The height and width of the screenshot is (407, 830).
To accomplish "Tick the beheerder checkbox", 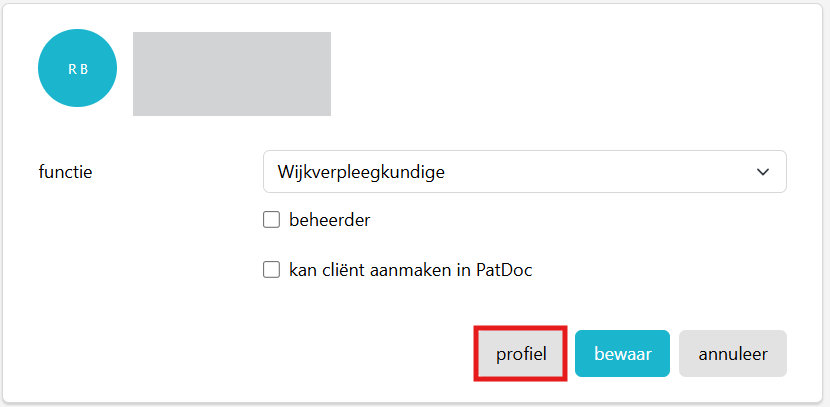I will click(272, 220).
